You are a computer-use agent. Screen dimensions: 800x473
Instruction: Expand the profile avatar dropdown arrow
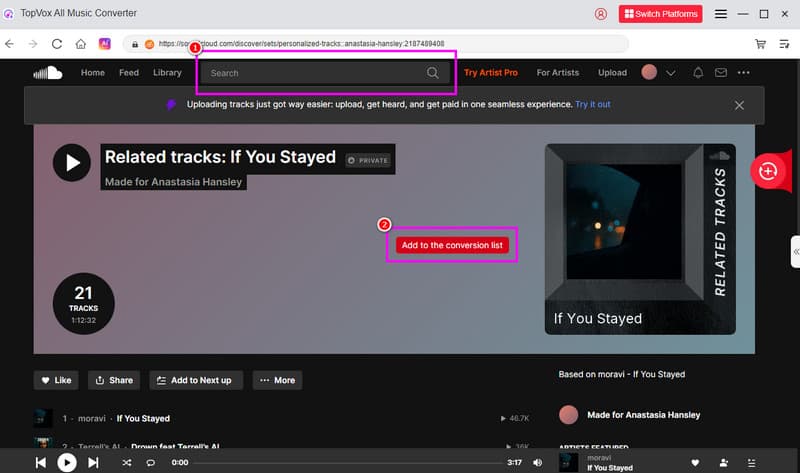tap(671, 73)
